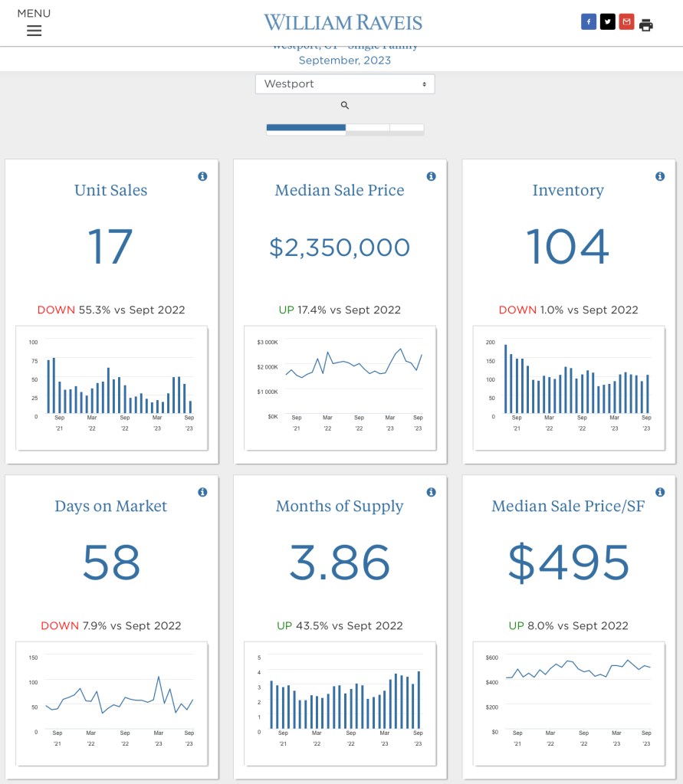683x784 pixels.
Task: Show Months of Supply info
Action: click(431, 492)
